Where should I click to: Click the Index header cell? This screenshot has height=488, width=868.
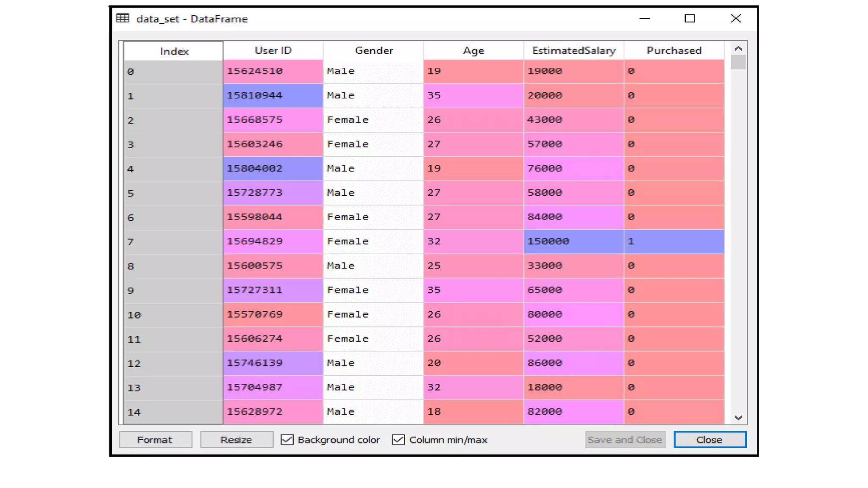(174, 51)
